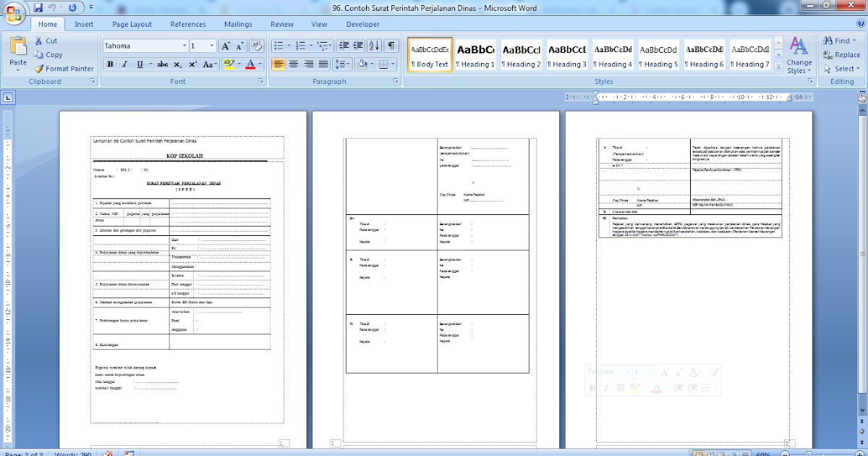
Task: Paste clipboard contents
Action: click(x=18, y=54)
